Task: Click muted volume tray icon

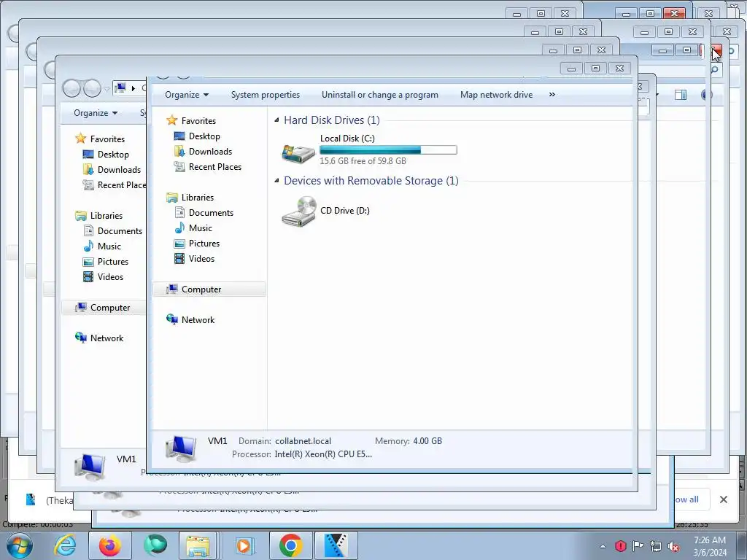Action: [x=673, y=546]
